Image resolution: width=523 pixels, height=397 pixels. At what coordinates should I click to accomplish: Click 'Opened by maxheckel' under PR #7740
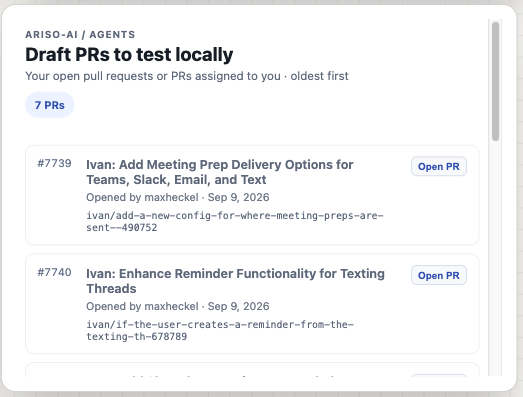pyautogui.click(x=142, y=306)
